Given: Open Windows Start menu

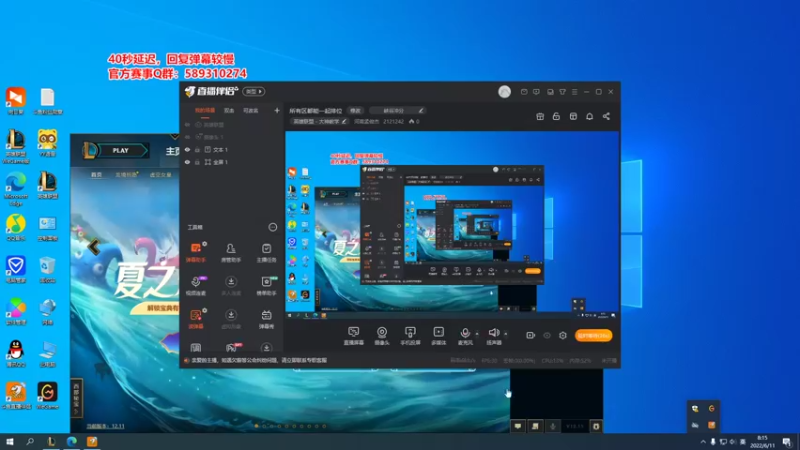Looking at the screenshot, I should click(x=9, y=442).
